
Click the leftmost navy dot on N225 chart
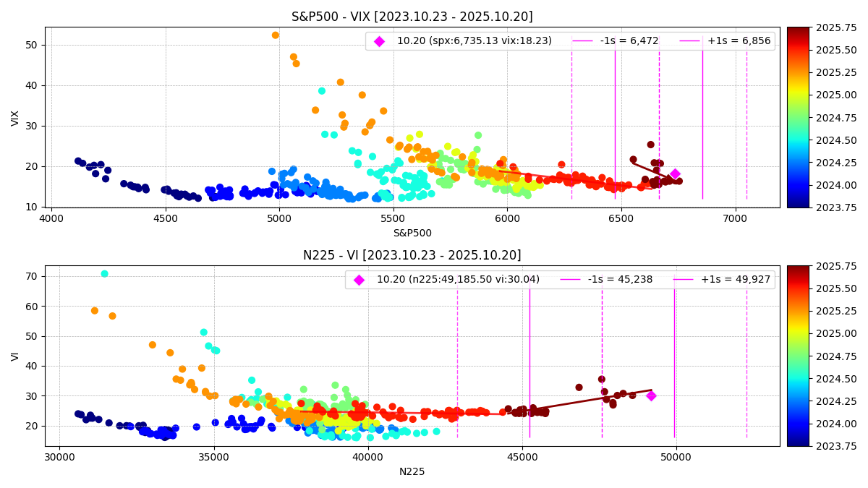(78, 414)
